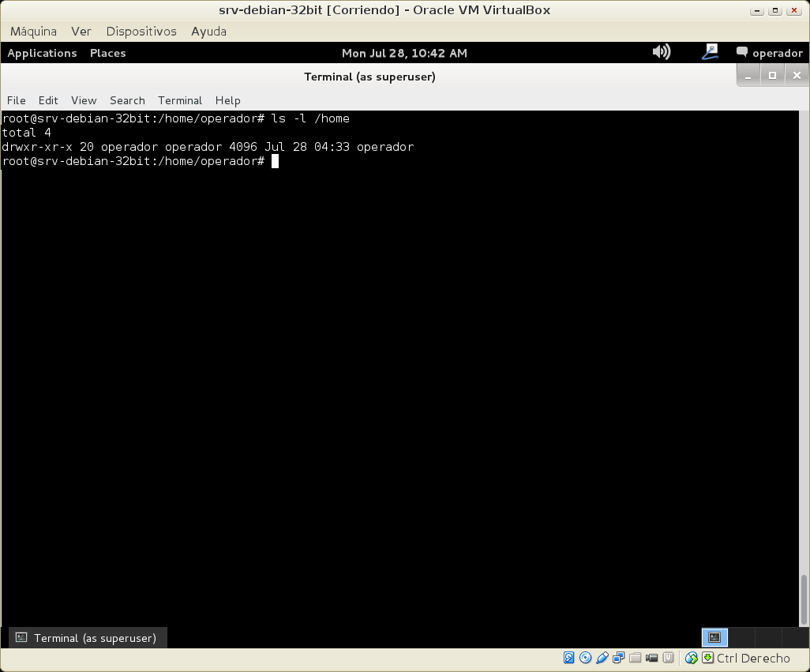
Task: Click the Terminal (as superuser) taskbar button
Action: [87, 638]
